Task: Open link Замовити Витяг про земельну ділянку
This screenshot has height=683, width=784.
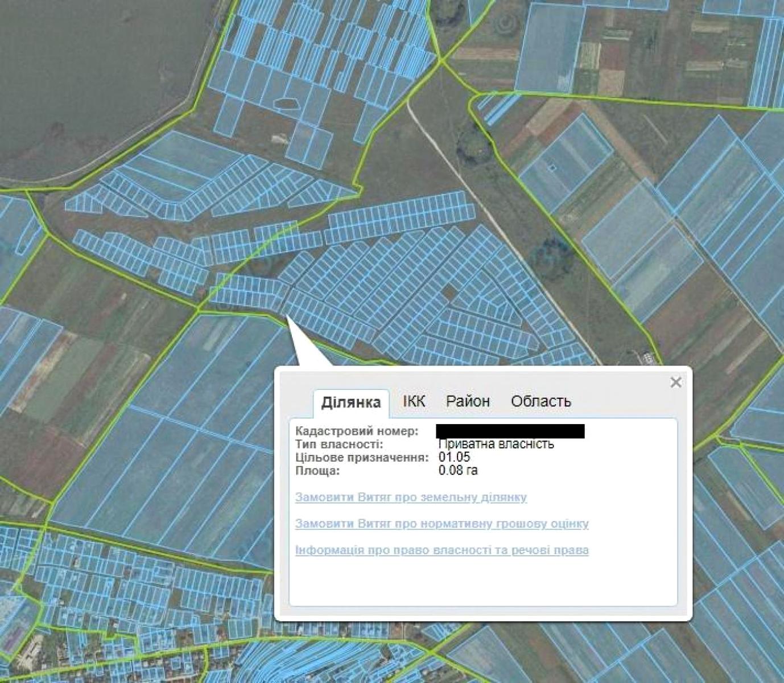Action: coord(411,497)
